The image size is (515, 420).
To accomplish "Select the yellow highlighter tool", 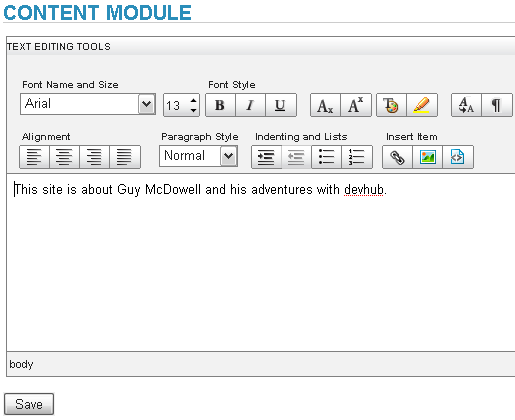I will 422,105.
